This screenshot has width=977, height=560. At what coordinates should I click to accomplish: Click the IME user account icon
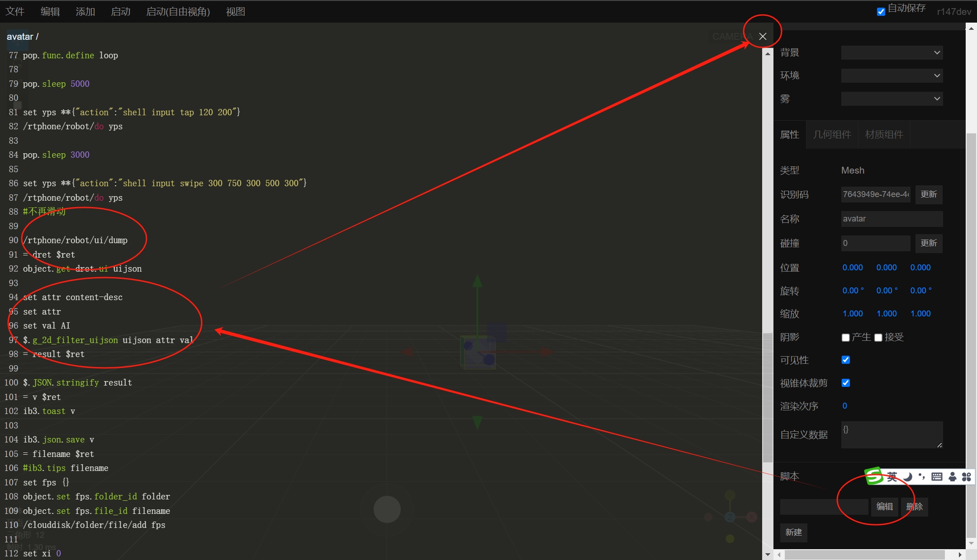click(x=953, y=476)
